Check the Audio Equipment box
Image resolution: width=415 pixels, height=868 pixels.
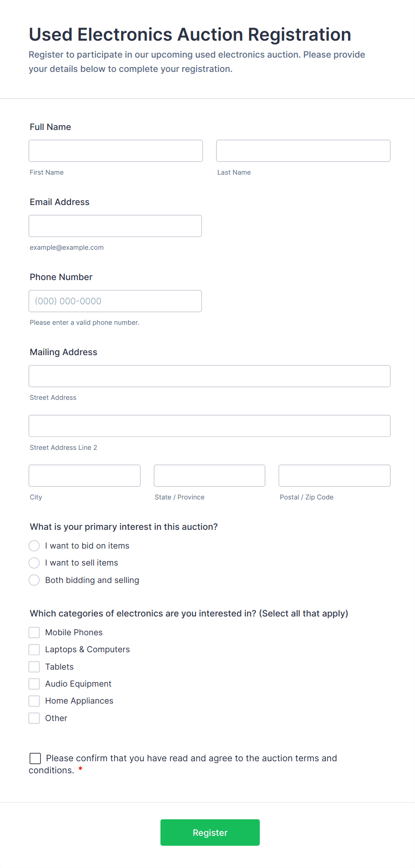click(34, 684)
